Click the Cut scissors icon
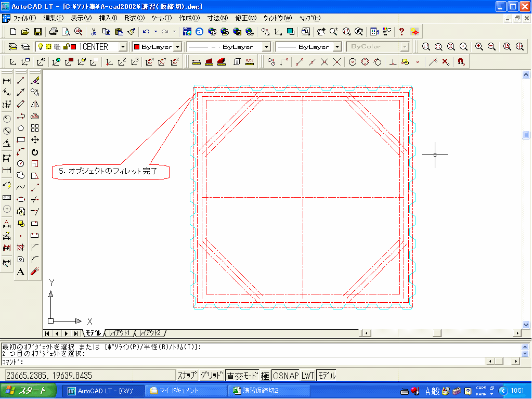The height and width of the screenshot is (399, 532). (x=94, y=32)
